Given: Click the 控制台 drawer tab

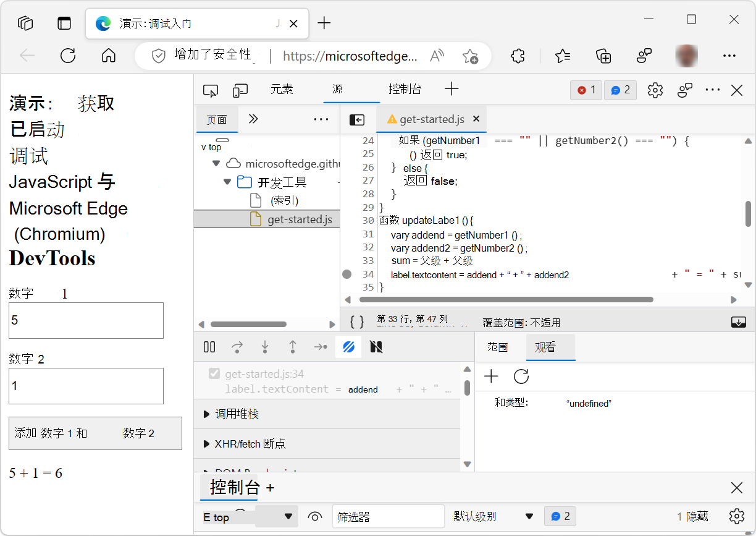Looking at the screenshot, I should [x=235, y=487].
